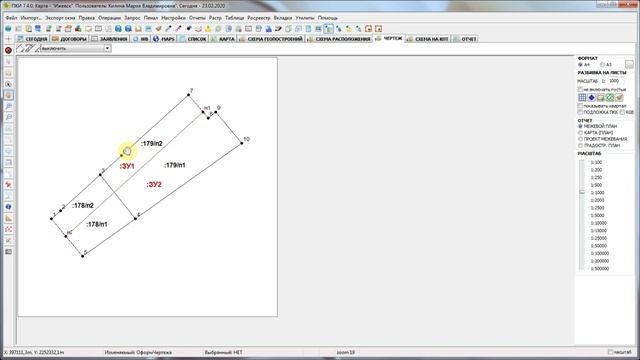This screenshot has height=360, width=640.
Task: Click the red-framed last toolbar icon
Action: (x=378, y=29)
